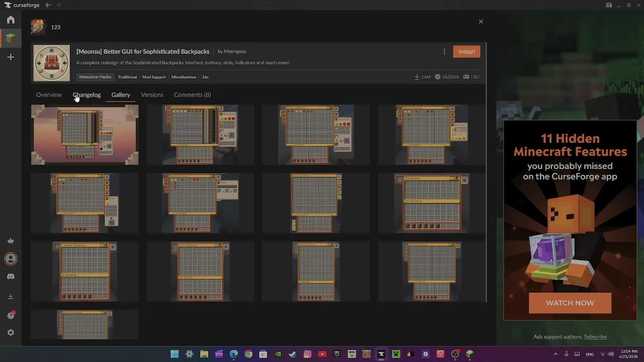The width and height of the screenshot is (644, 362).
Task: Open the Creeper-face Minecraft icon in taskbar
Action: point(396,354)
